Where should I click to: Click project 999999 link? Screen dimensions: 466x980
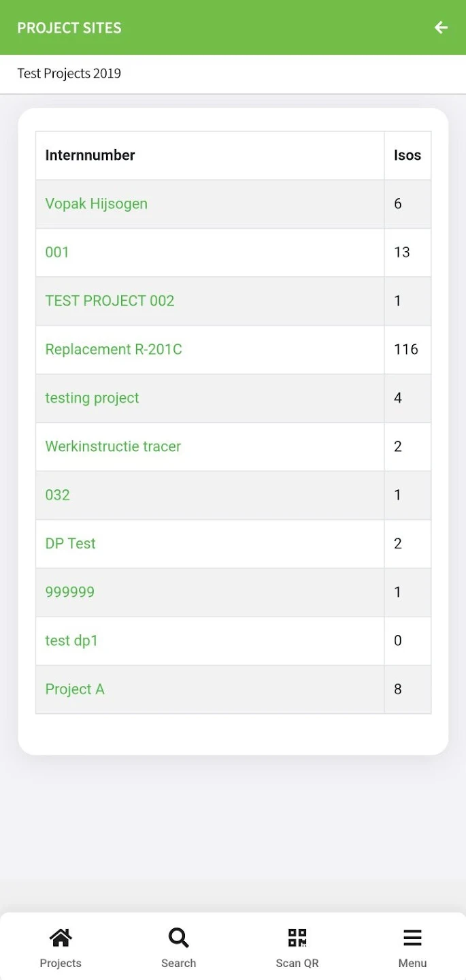(69, 592)
